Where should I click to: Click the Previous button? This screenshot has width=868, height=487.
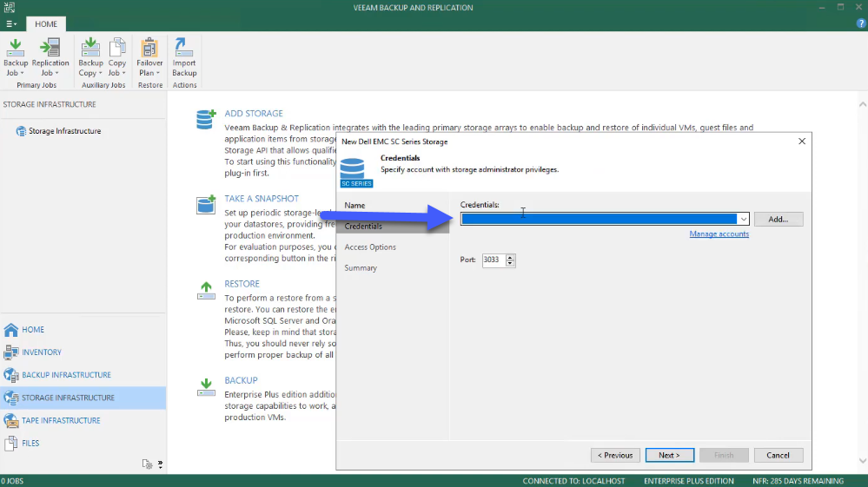point(615,455)
